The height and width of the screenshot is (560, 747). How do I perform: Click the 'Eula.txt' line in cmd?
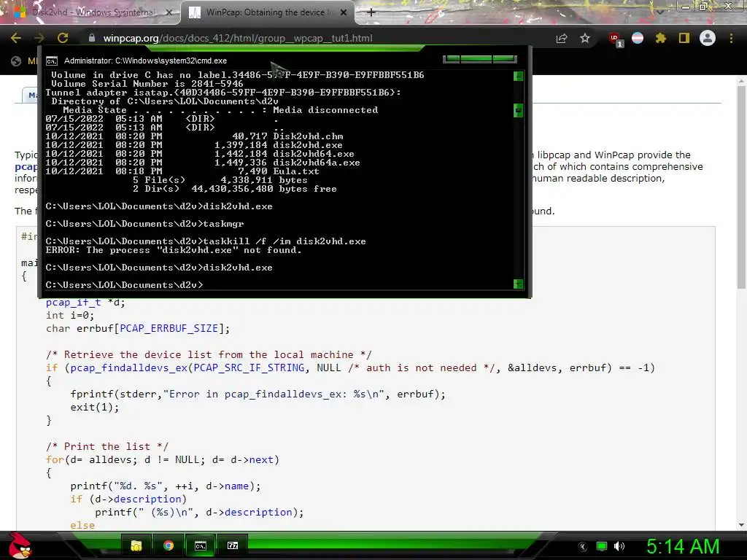click(x=184, y=171)
